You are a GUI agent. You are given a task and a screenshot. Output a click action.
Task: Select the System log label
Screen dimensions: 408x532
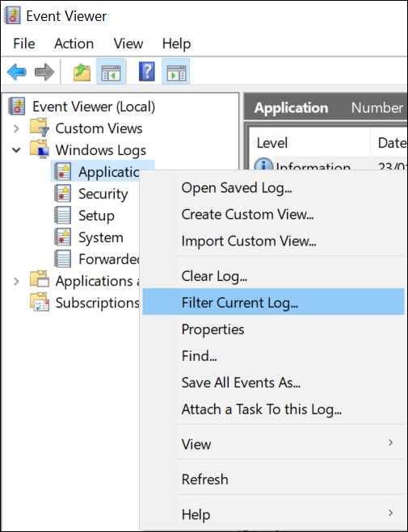coord(101,237)
